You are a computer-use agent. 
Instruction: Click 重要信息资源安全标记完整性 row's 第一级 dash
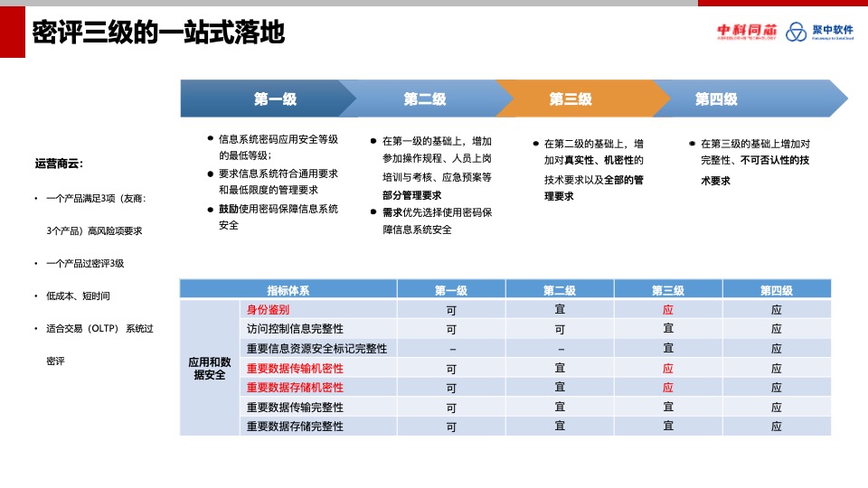click(452, 349)
